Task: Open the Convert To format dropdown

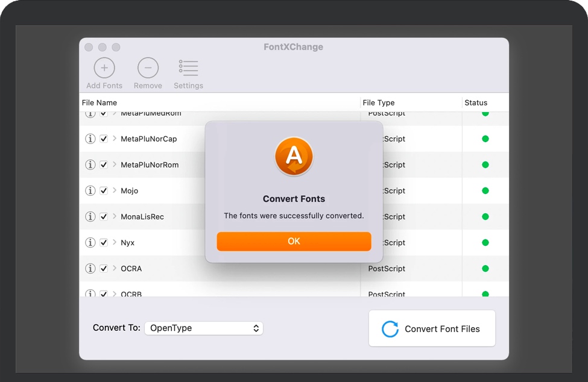Action: pyautogui.click(x=203, y=328)
